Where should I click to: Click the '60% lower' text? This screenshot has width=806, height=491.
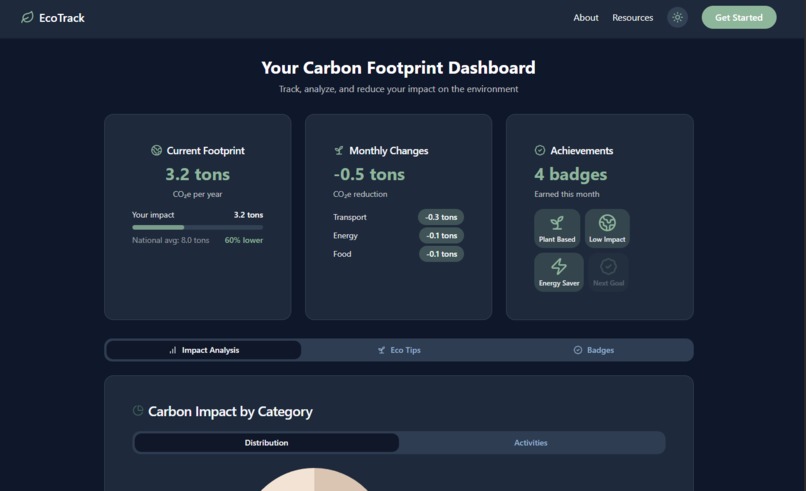tap(244, 240)
